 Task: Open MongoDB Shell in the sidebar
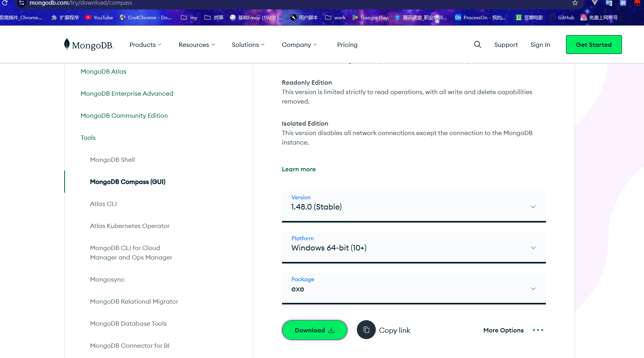coord(112,160)
